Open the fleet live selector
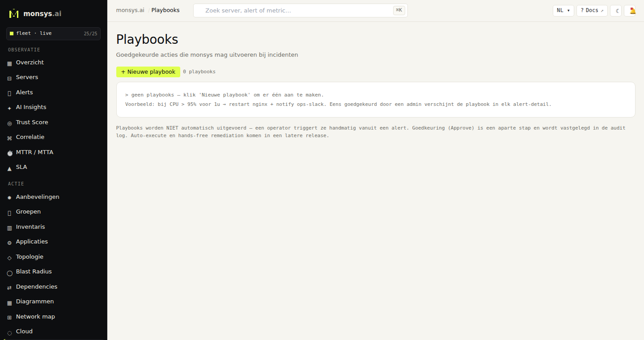 point(54,34)
